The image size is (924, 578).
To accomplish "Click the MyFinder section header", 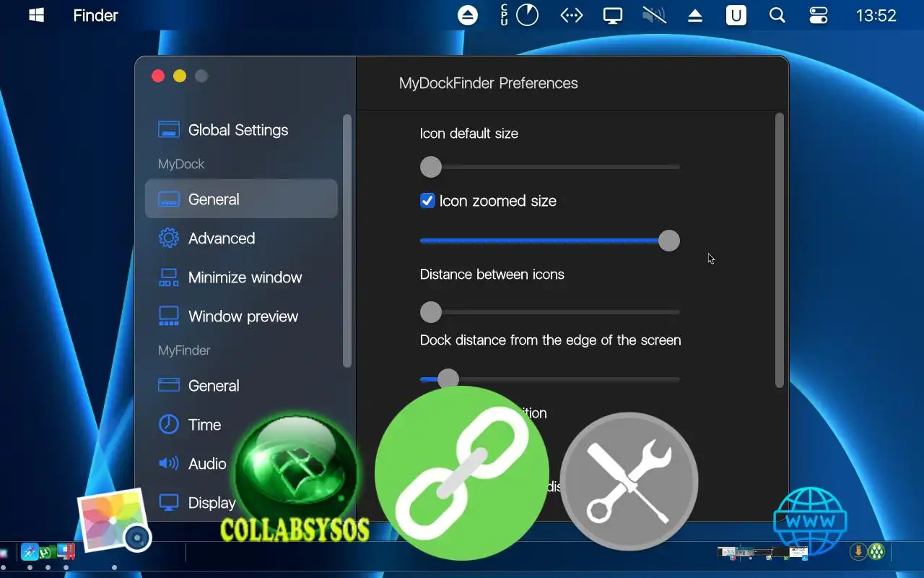I will tap(184, 350).
